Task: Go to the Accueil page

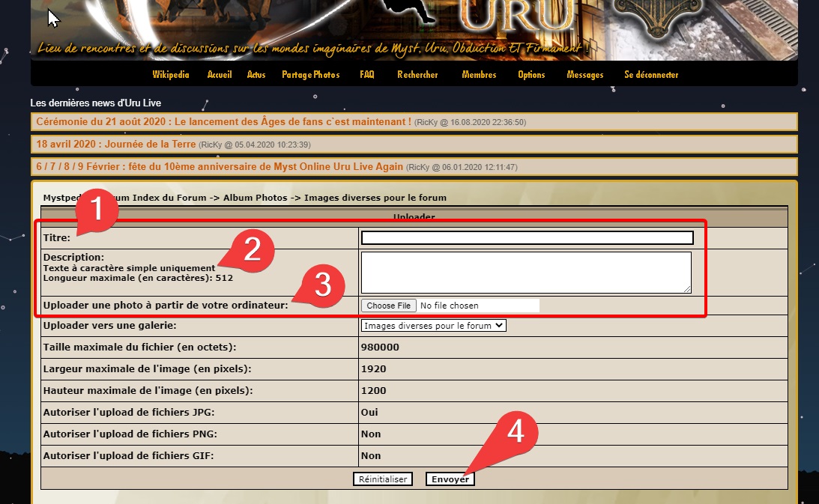Action: (x=220, y=75)
